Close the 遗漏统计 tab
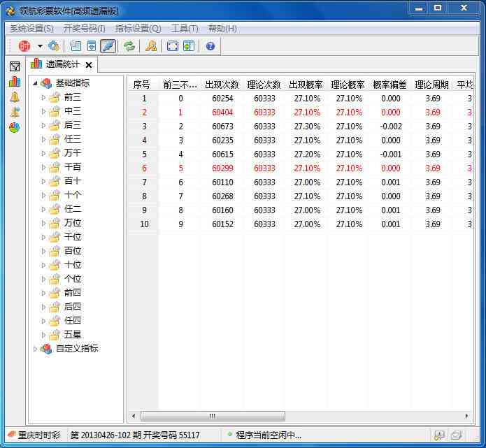This screenshot has height=448, width=486. pyautogui.click(x=89, y=65)
